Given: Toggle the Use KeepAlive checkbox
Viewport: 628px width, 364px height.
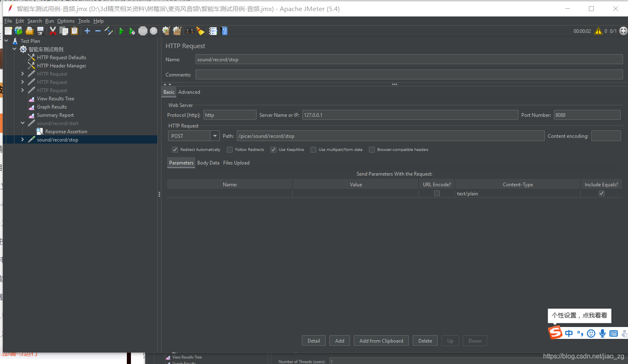Looking at the screenshot, I should tap(273, 150).
